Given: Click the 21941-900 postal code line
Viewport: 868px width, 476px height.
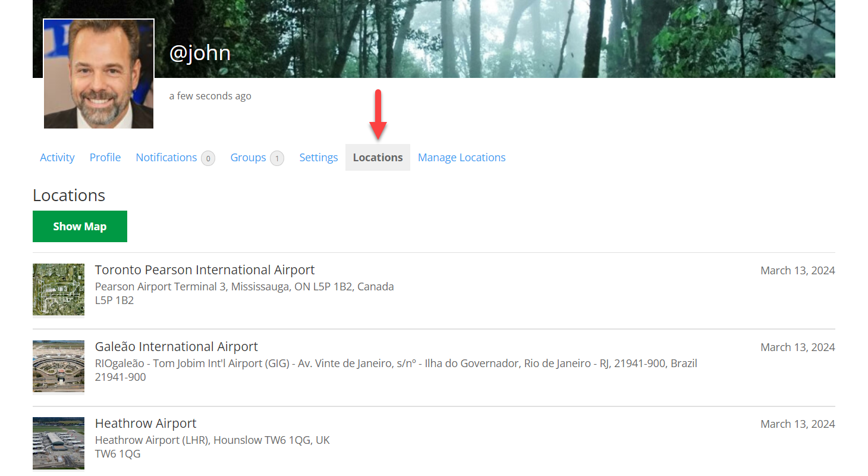Looking at the screenshot, I should pyautogui.click(x=120, y=377).
